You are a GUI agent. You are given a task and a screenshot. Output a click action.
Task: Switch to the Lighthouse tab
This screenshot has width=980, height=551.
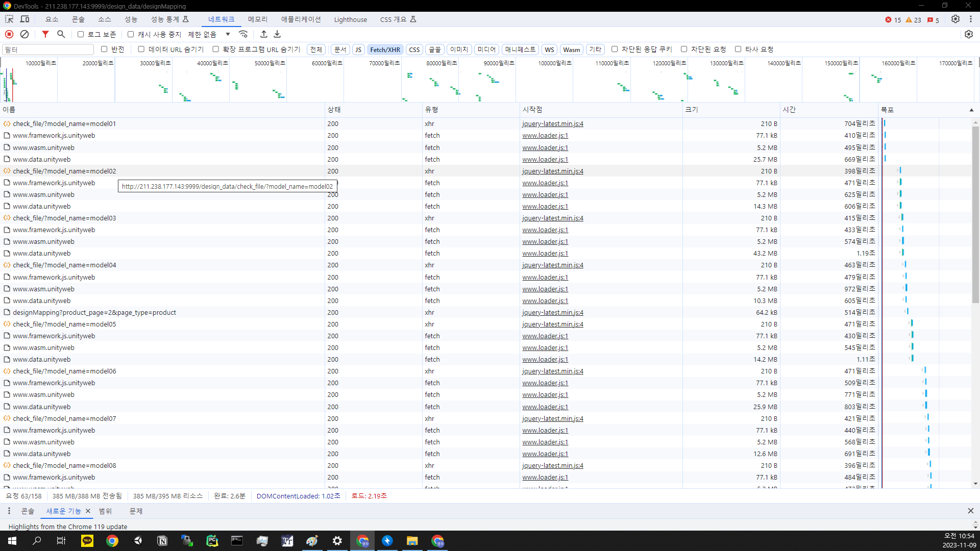350,19
